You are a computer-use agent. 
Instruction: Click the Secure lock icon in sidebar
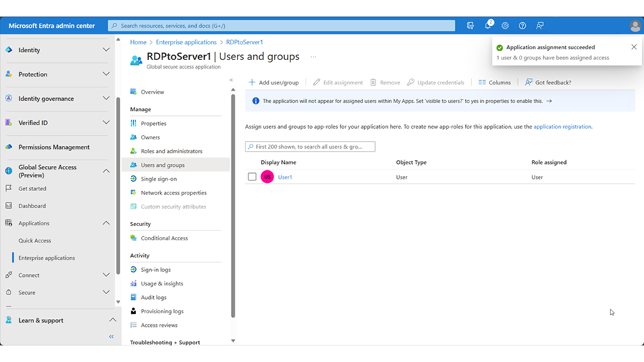[9, 292]
